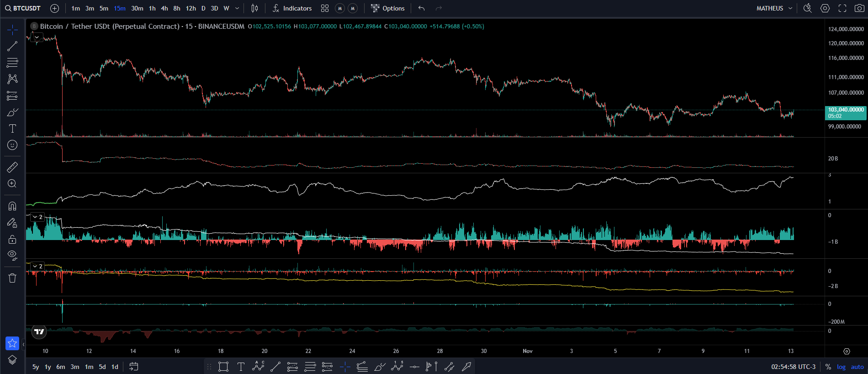Open the go to date calendar icon
This screenshot has height=374, width=868.
[x=134, y=367]
